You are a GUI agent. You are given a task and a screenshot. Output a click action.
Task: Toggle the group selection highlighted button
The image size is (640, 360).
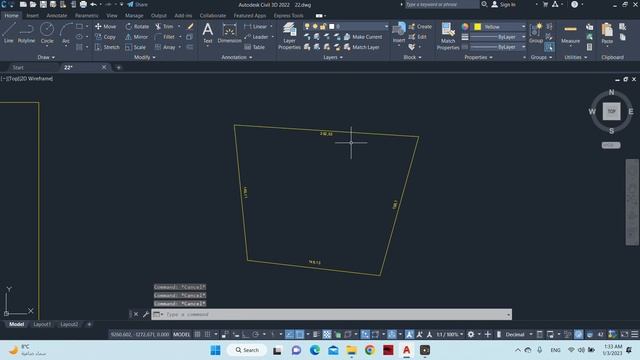(549, 47)
